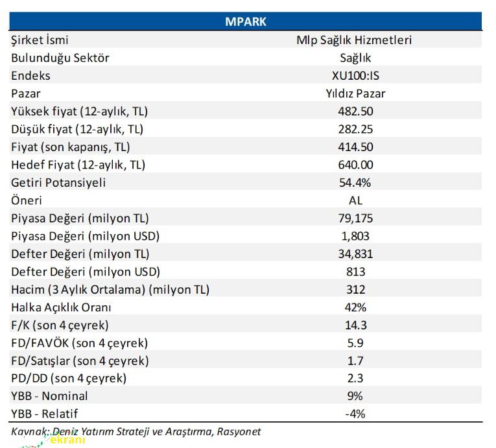Select the Getiri Potansiyeli 54.4% value
Image resolution: width=496 pixels, height=448 pixels.
[x=355, y=183]
